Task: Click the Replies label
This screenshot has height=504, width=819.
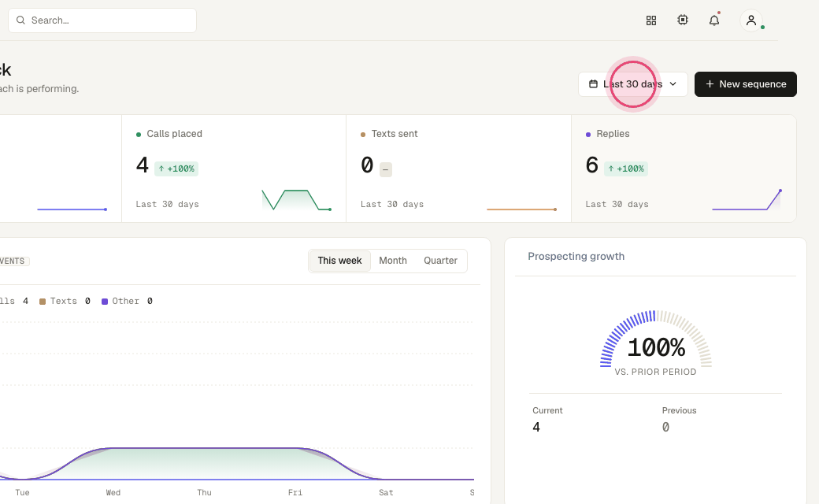Action: tap(613, 134)
